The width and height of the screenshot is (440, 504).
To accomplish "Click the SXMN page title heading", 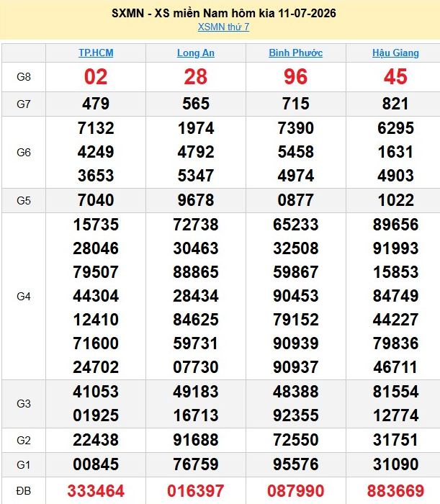I will pos(224,13).
